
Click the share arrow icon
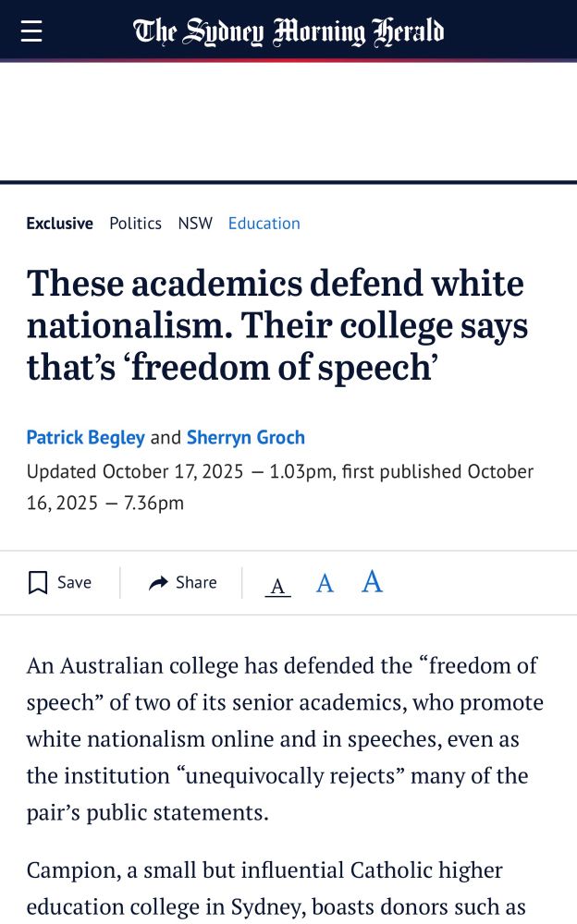(x=157, y=582)
